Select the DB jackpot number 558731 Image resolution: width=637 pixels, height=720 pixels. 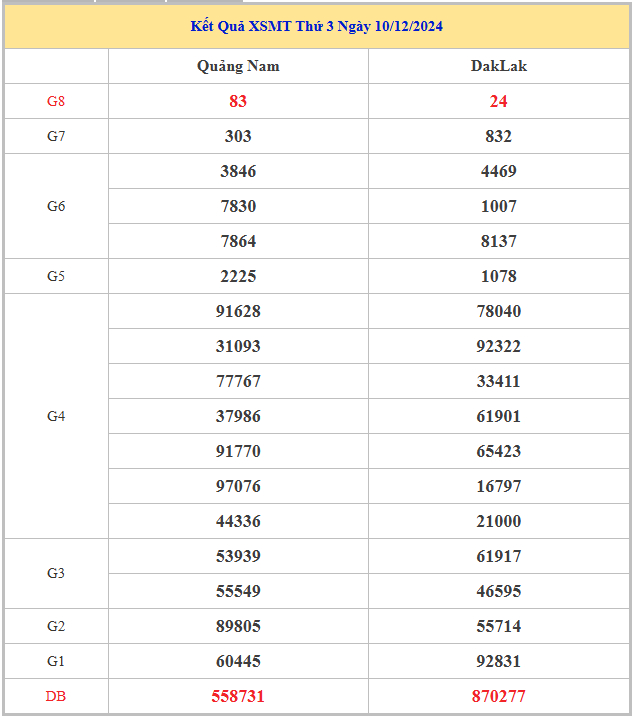(238, 696)
